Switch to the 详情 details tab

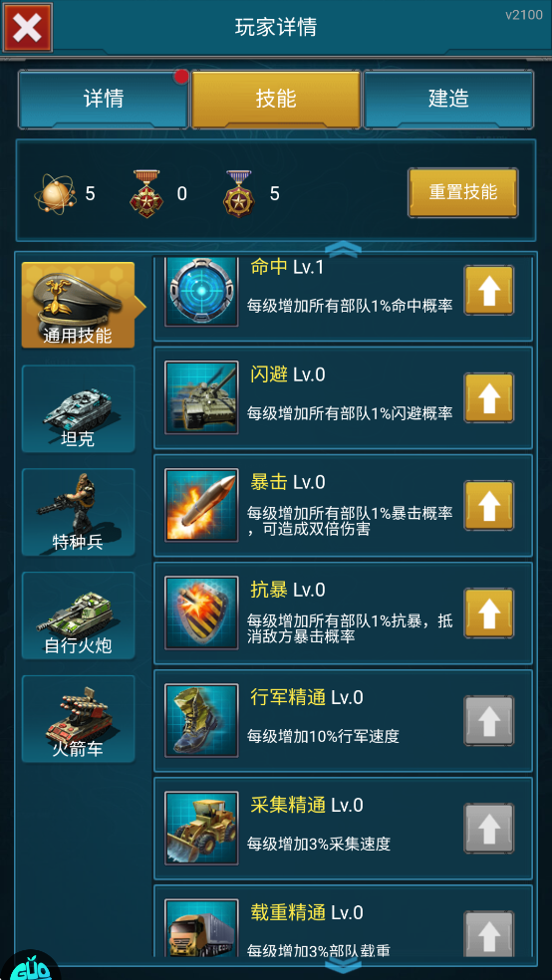tap(104, 99)
